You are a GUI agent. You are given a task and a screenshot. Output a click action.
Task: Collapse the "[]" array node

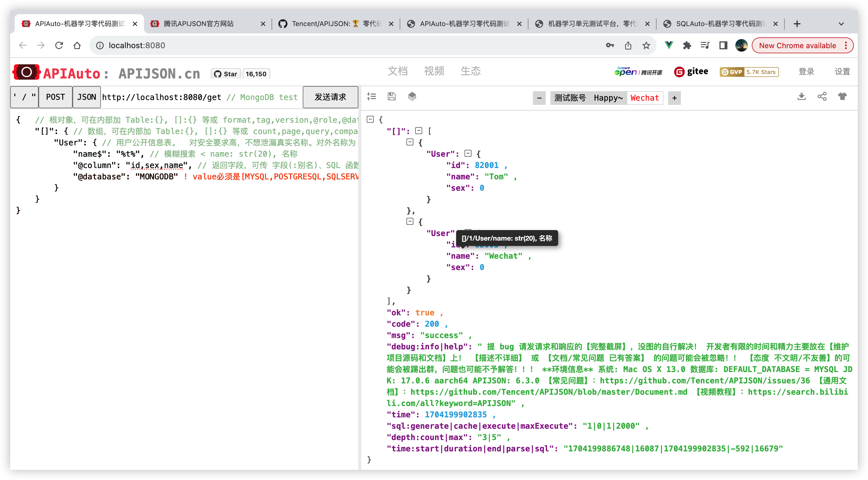(x=419, y=131)
